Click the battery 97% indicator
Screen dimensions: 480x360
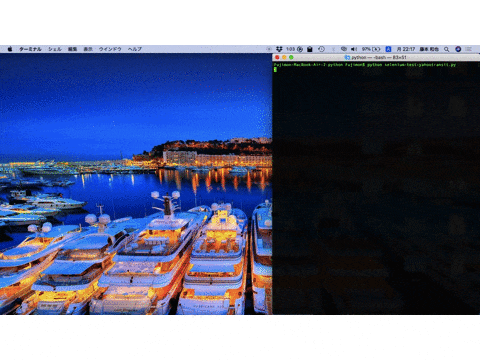coord(371,49)
